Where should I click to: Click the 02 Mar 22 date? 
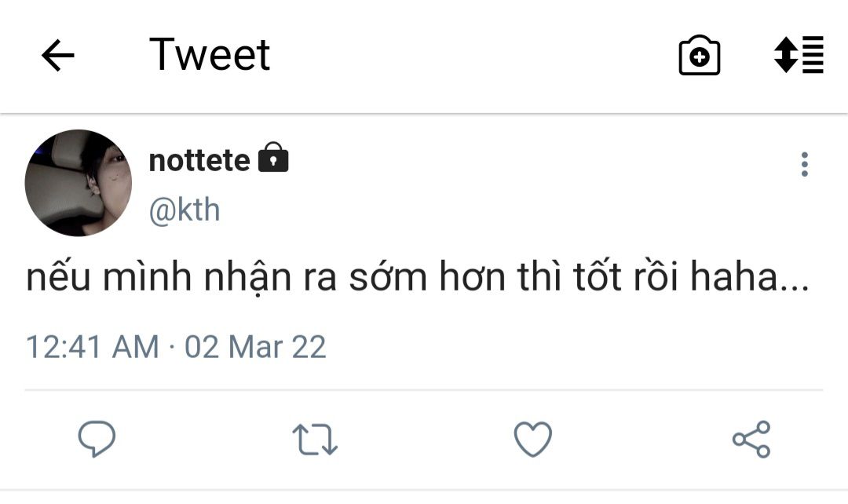[255, 346]
